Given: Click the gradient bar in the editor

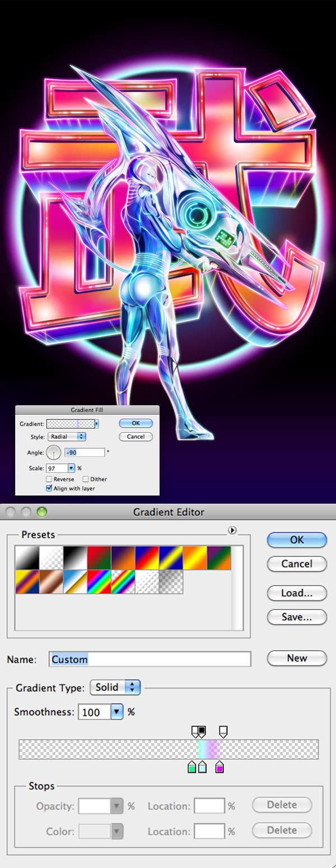Looking at the screenshot, I should click(x=169, y=749).
